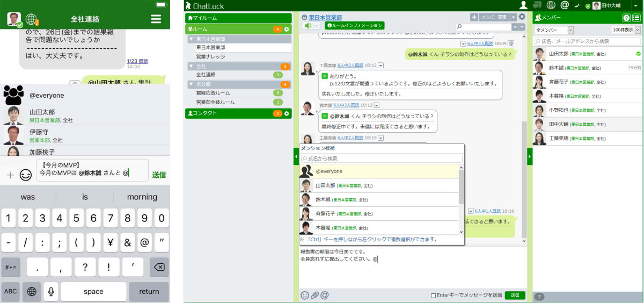Collapse the 全社 group in room tree
The image size is (644, 303).
(191, 66)
